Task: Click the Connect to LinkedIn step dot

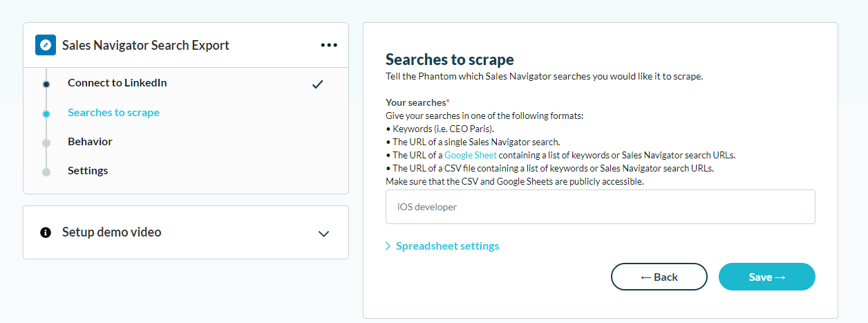Action: (x=46, y=84)
